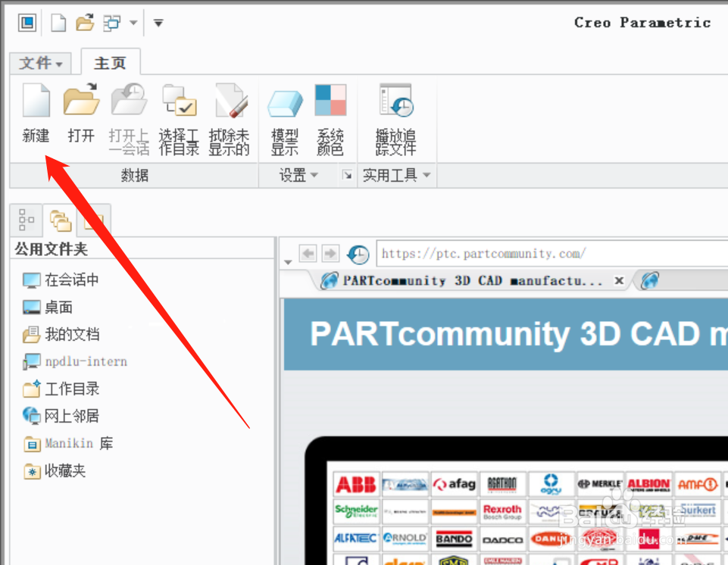The image size is (728, 565).
Task: Open the new browser tab icon
Action: pos(650,280)
